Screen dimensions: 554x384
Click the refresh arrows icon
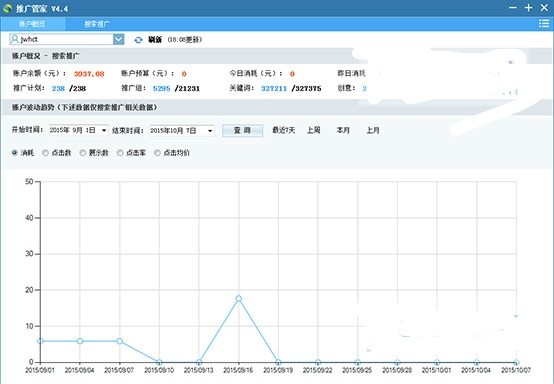point(138,40)
